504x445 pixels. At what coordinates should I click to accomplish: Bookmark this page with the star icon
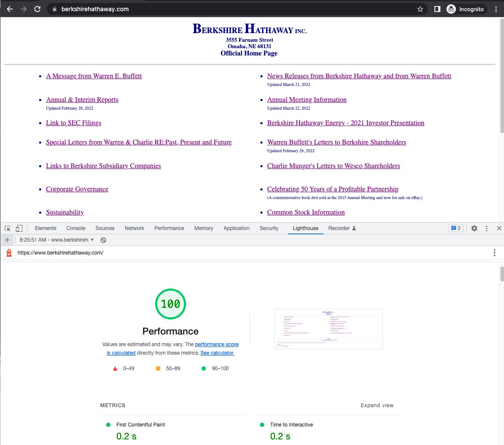420,9
